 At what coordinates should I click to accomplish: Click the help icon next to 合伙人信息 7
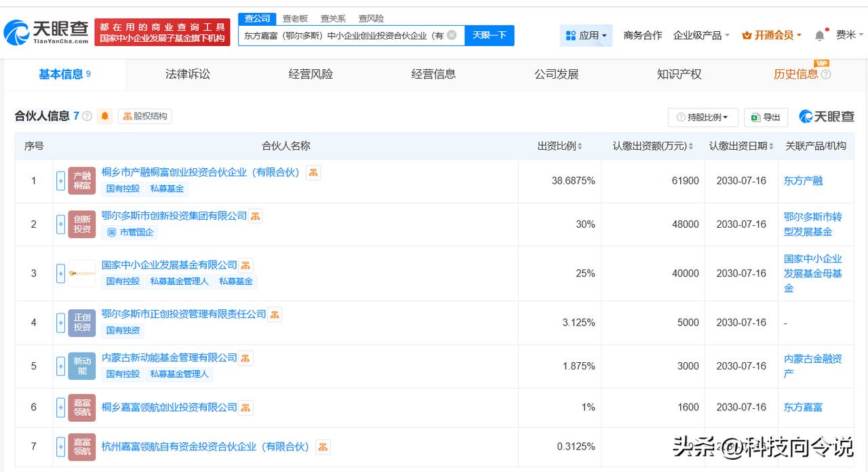tap(87, 116)
